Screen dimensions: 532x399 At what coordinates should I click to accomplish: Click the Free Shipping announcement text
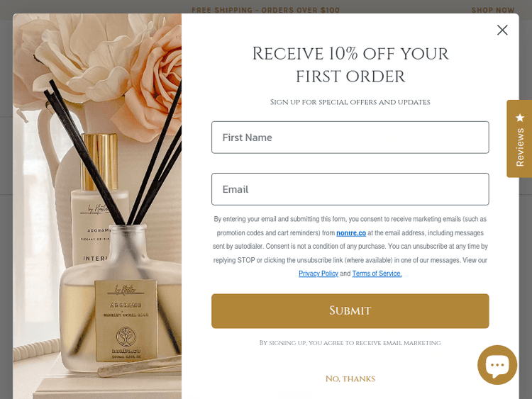pos(266,10)
